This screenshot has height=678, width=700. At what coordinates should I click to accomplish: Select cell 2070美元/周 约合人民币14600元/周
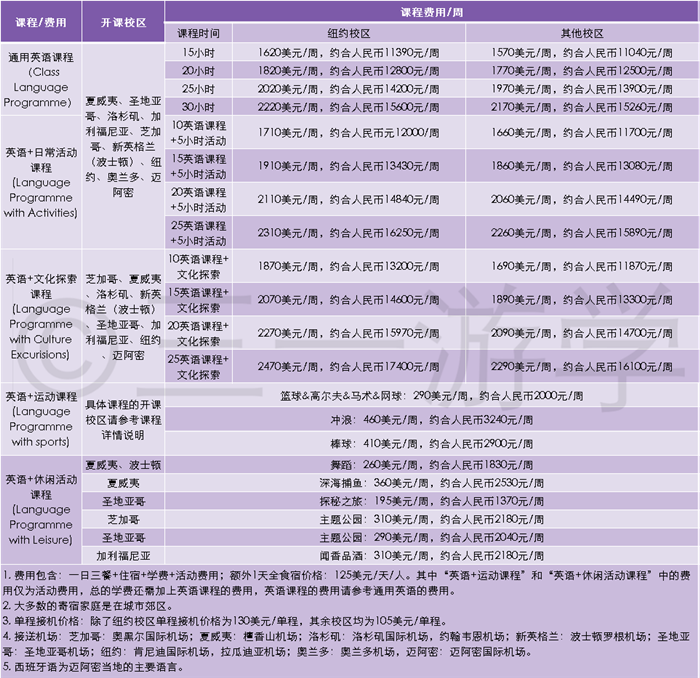click(x=349, y=300)
